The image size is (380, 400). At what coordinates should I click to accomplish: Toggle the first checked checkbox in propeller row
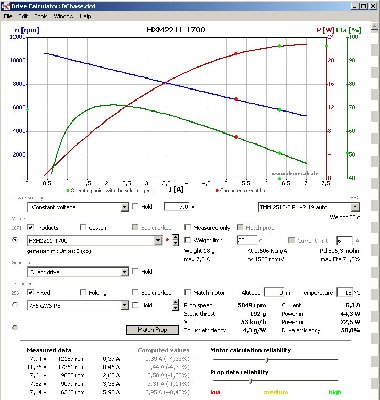point(31,292)
